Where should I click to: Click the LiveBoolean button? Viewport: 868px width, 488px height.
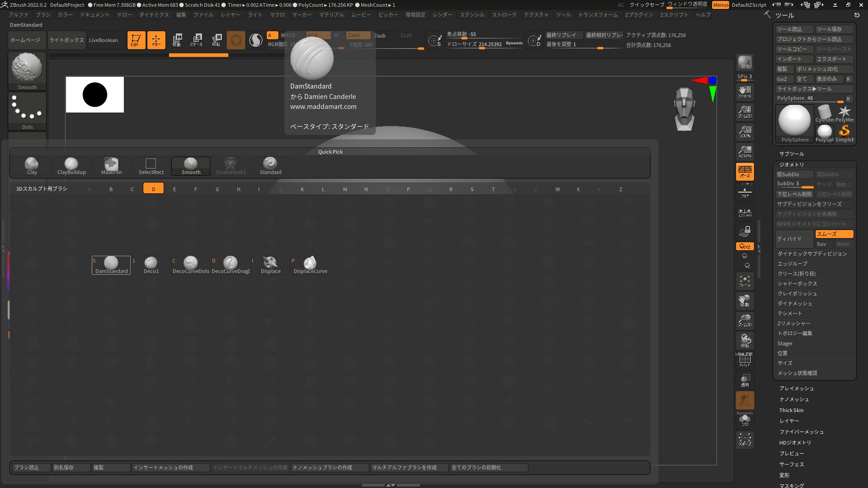(x=106, y=40)
